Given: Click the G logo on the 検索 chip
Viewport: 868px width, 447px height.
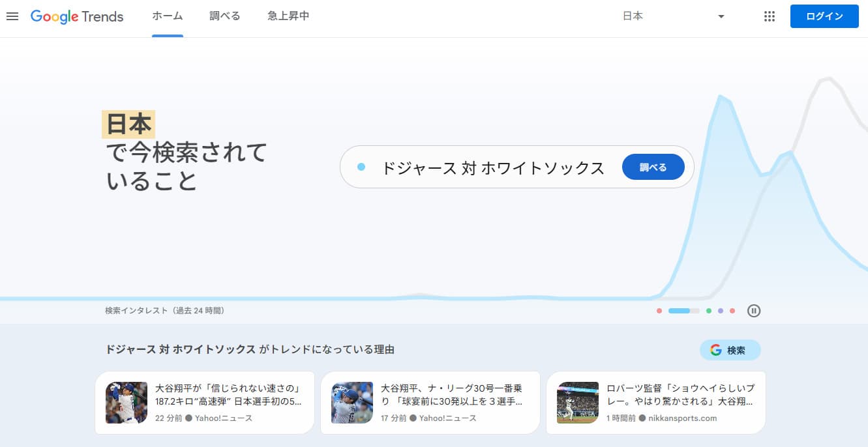Looking at the screenshot, I should coord(715,350).
